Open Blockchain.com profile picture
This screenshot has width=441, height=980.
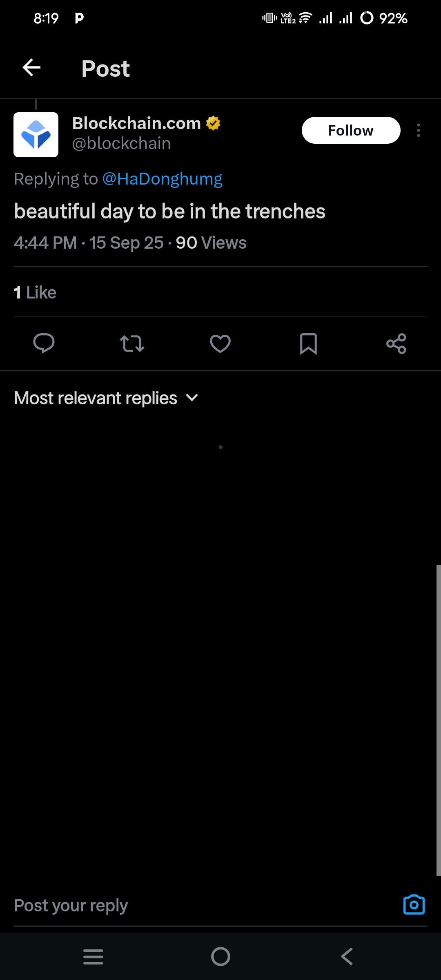[x=36, y=135]
